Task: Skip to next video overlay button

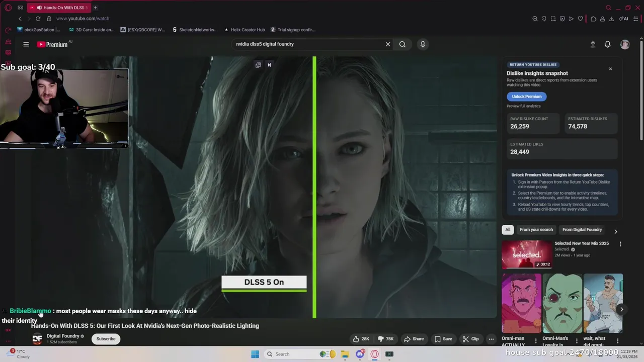Action: pos(269,65)
